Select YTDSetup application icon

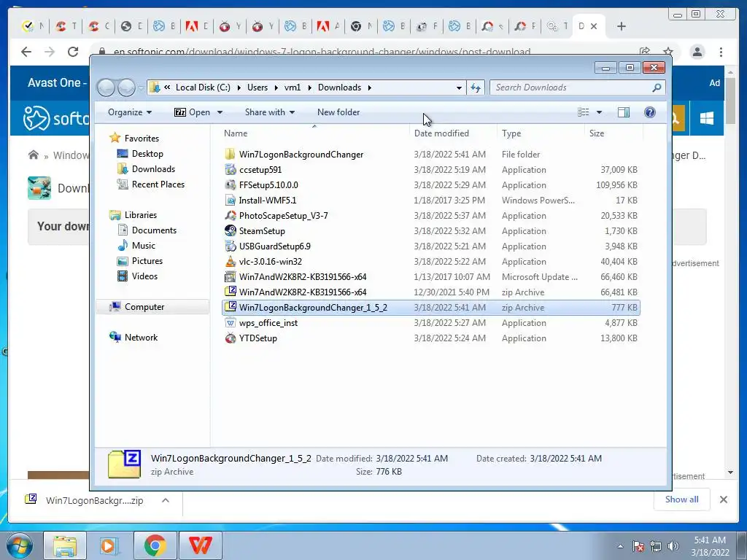[x=230, y=338]
